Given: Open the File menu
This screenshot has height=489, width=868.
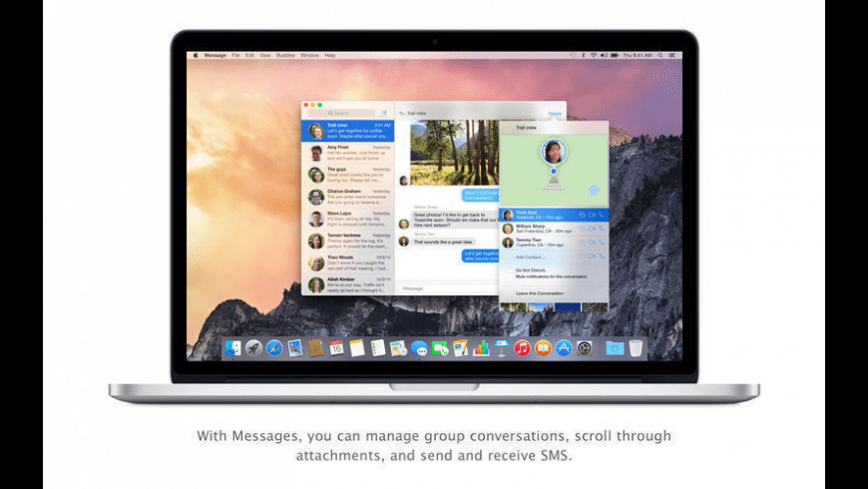Looking at the screenshot, I should pyautogui.click(x=235, y=55).
